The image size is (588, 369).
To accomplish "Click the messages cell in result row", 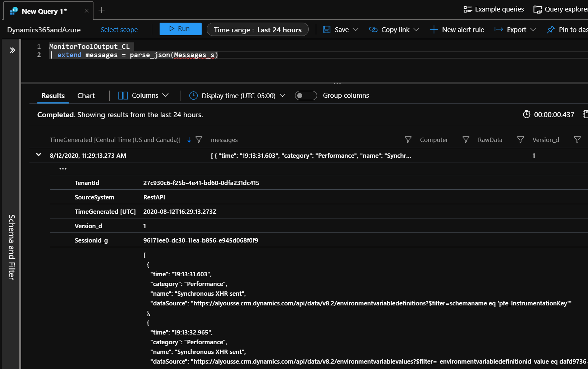I will [x=311, y=156].
